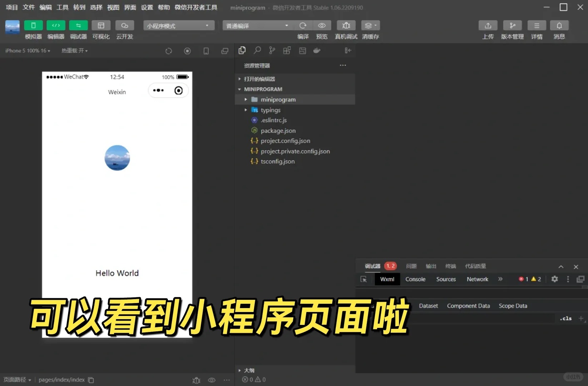Click the preview eye icon in toolbar
This screenshot has width=588, height=386.
pos(322,25)
